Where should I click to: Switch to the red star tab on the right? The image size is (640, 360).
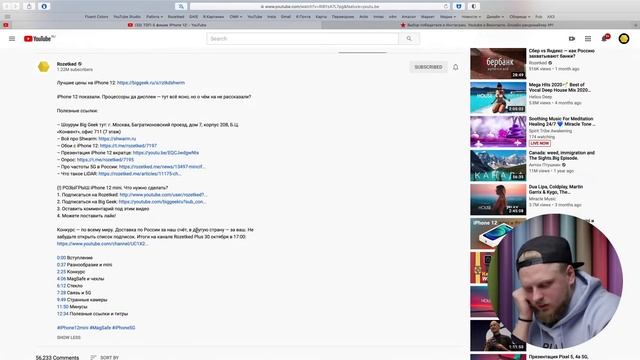(x=477, y=25)
